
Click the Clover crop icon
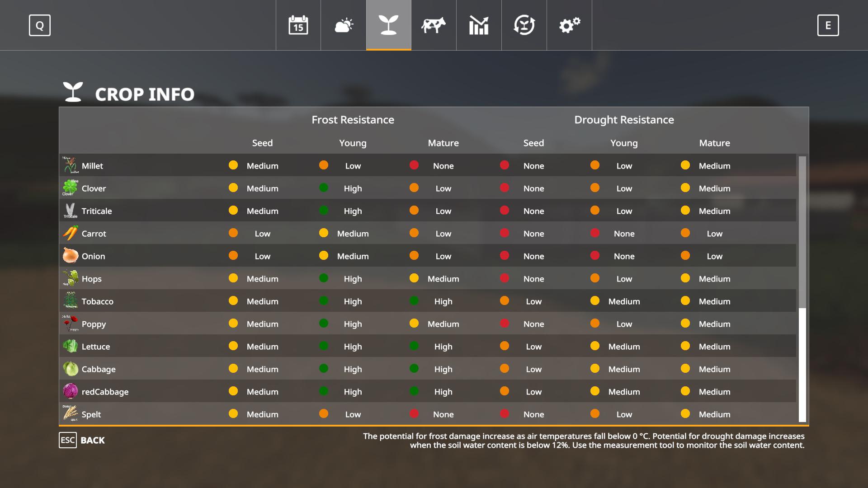(x=70, y=188)
